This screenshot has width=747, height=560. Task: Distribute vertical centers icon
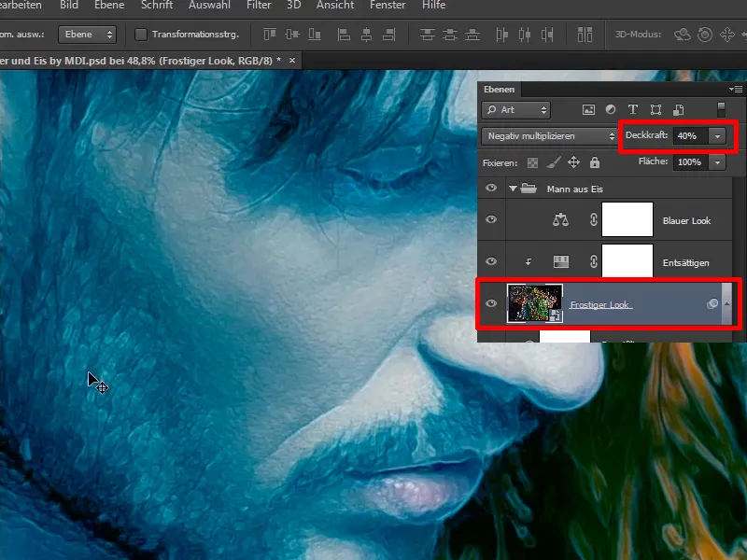(450, 35)
